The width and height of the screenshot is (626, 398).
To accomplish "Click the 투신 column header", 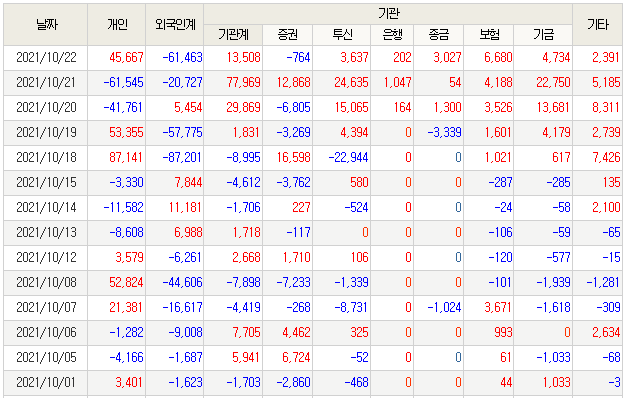I will (x=342, y=35).
